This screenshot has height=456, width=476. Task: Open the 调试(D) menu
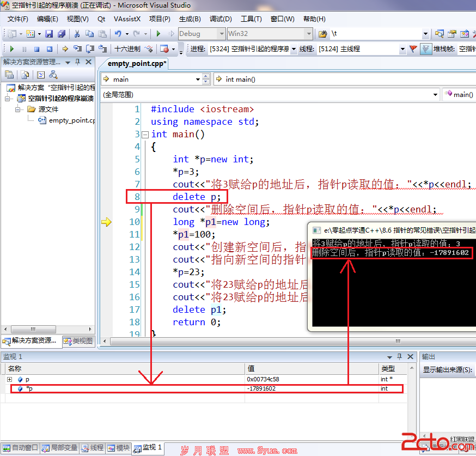(221, 19)
